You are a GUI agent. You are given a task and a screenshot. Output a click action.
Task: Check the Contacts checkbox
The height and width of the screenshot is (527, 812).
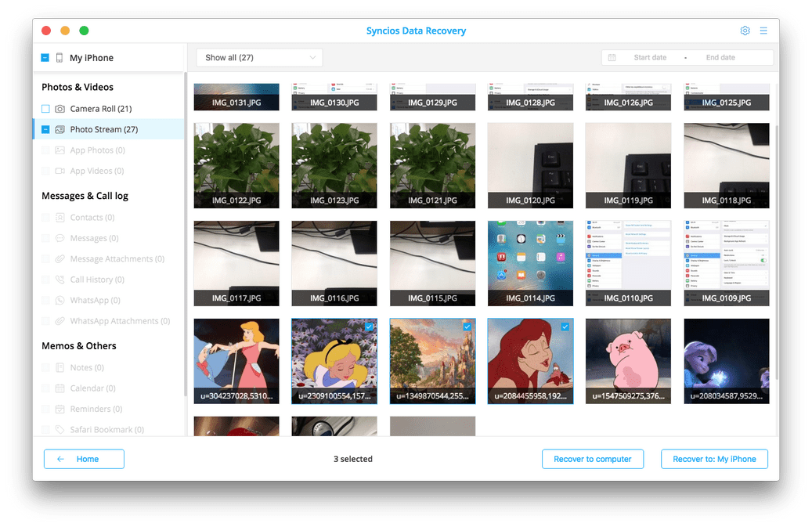point(45,218)
